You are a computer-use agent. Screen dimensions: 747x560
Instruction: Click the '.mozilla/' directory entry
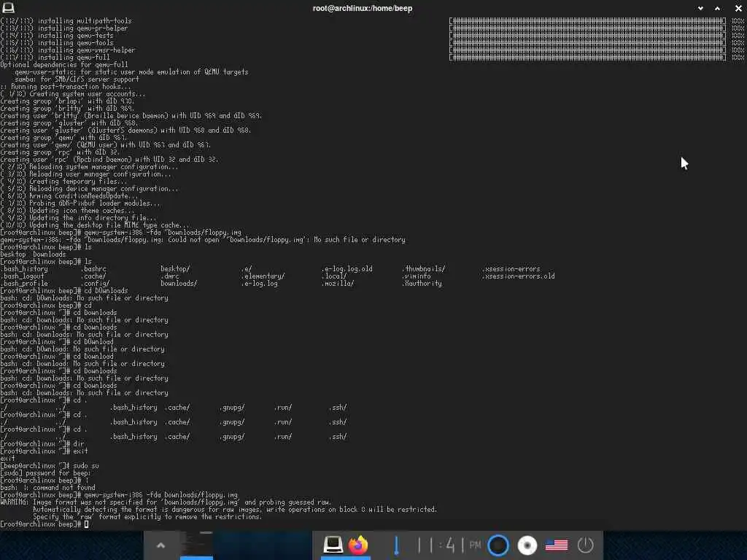coord(337,284)
